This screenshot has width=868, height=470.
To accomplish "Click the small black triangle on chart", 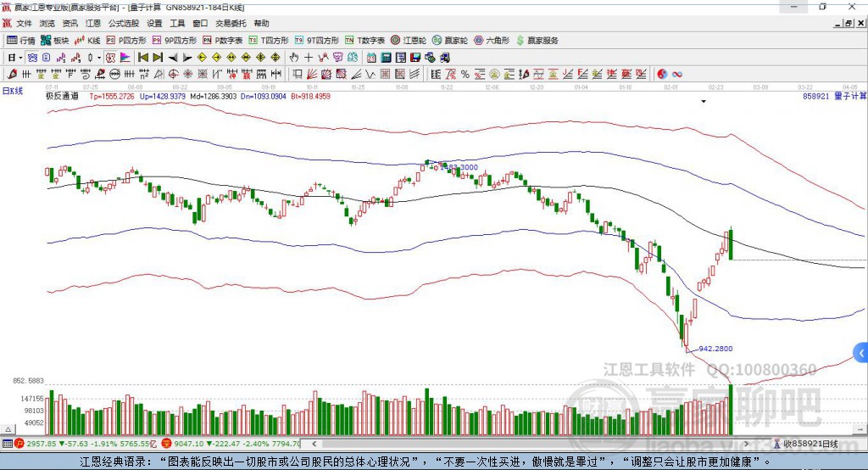I will pos(704,102).
